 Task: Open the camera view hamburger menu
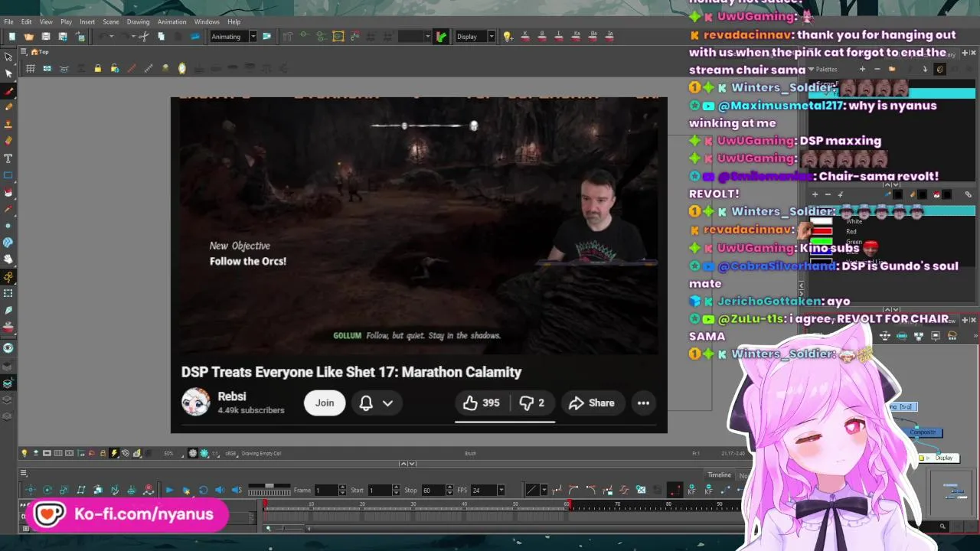23,51
